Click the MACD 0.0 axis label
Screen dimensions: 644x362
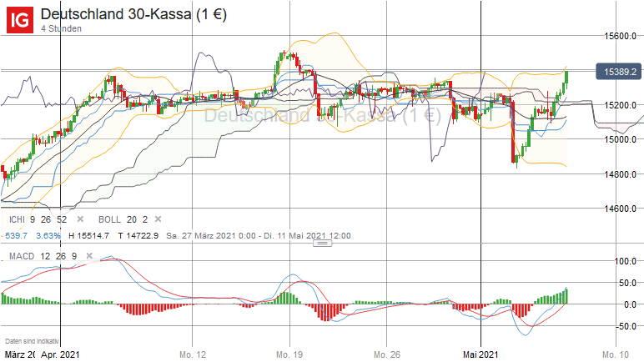[629, 305]
